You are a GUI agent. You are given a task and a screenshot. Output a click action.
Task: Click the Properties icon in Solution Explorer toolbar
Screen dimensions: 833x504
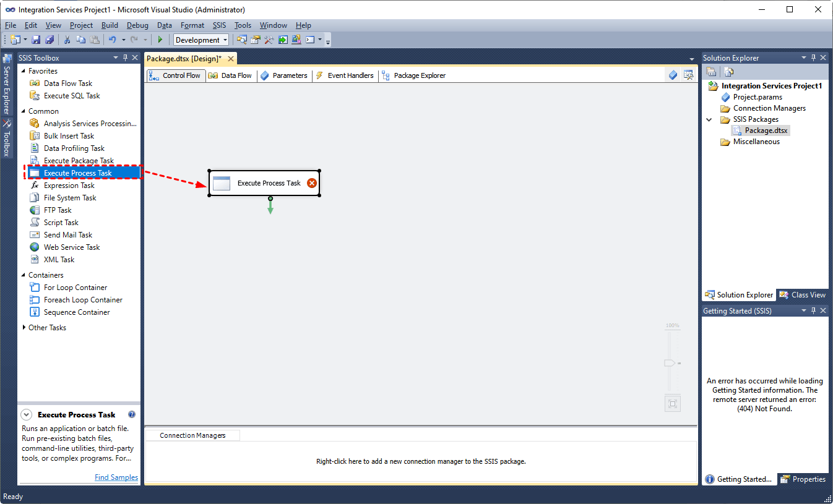tap(711, 72)
